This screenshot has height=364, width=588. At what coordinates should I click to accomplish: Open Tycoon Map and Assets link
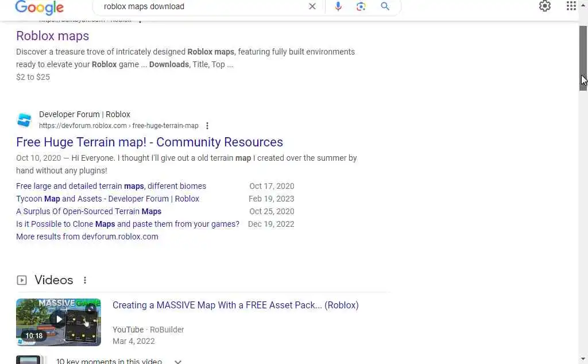[x=107, y=199]
